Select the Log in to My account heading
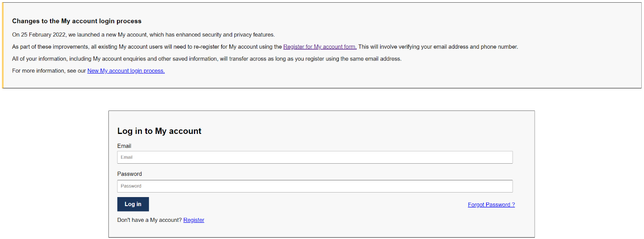The width and height of the screenshot is (644, 239). [159, 131]
